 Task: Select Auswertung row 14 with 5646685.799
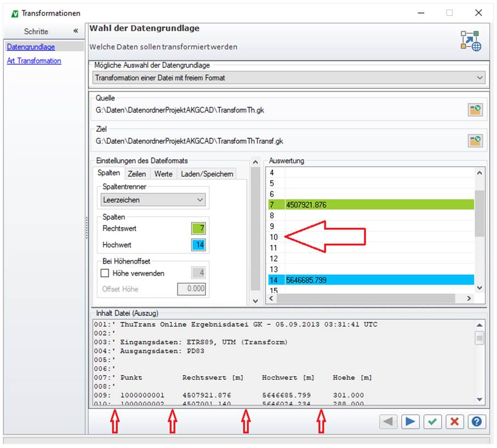pos(371,280)
